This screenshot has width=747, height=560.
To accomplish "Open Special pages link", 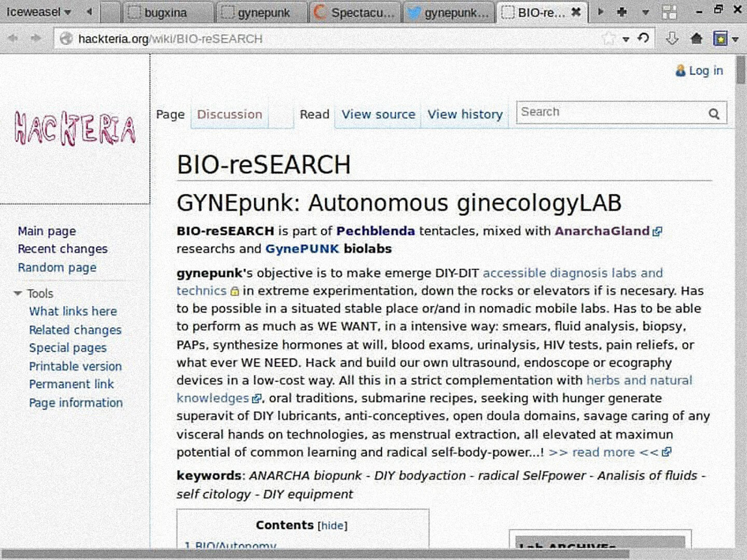I will click(x=67, y=348).
